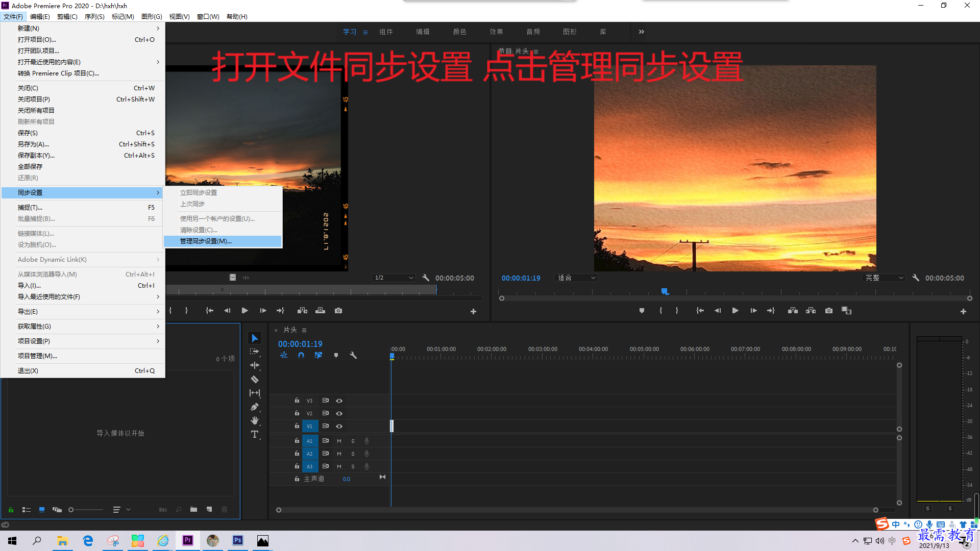Open program monitor settings wrench
Viewport: 980px width, 551px height.
coord(916,278)
